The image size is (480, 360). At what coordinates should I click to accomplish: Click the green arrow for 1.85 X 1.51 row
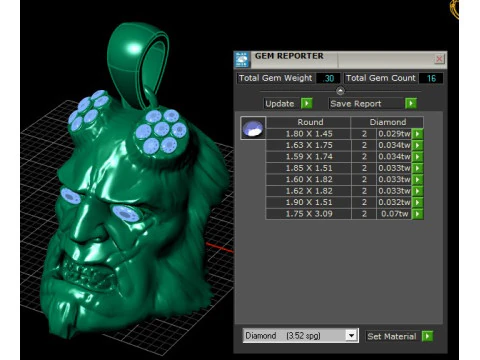click(418, 168)
